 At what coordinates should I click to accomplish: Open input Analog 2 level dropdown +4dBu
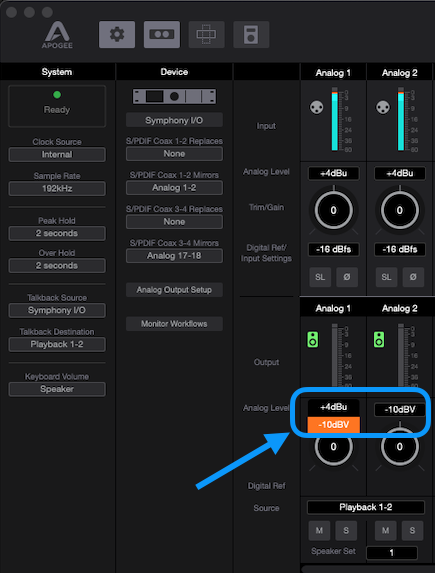click(x=400, y=173)
